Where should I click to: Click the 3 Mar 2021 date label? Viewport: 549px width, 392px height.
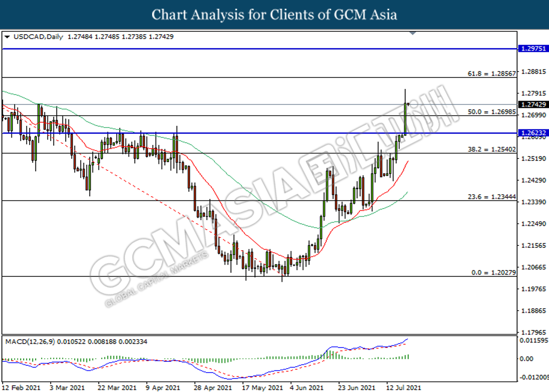click(x=67, y=388)
